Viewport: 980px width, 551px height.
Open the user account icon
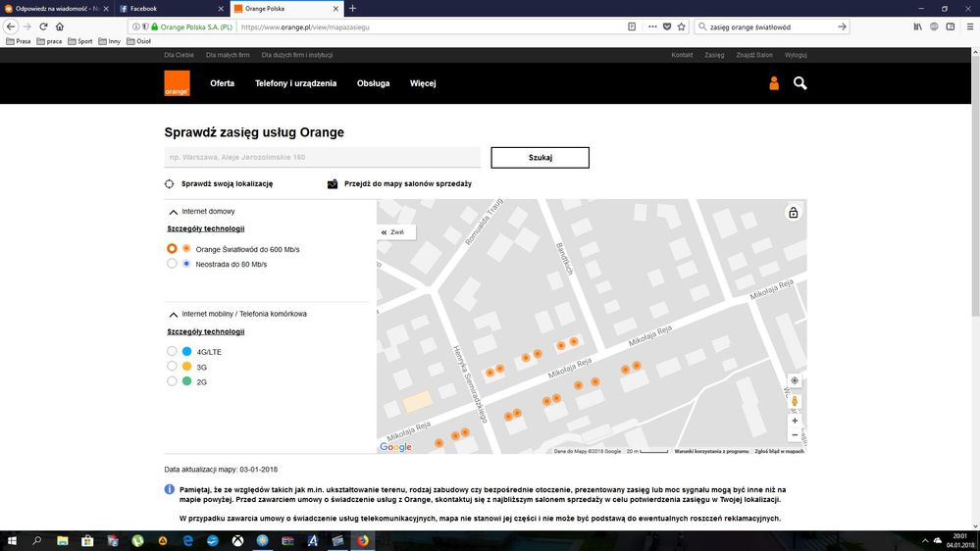(774, 83)
